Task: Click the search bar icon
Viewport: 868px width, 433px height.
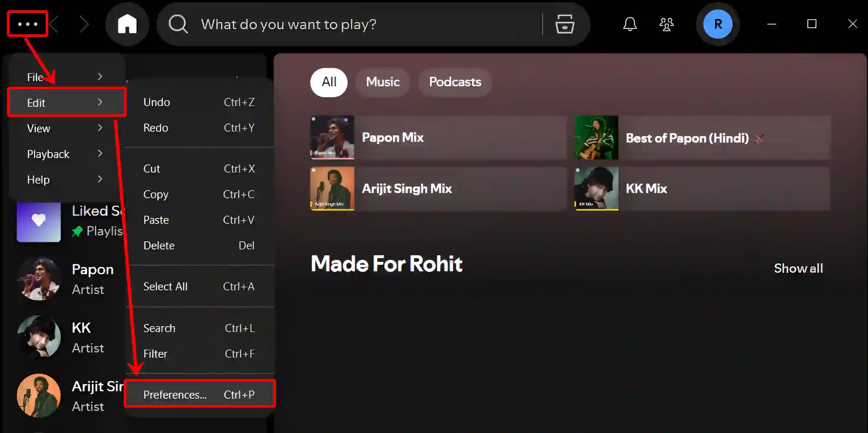Action: 179,24
